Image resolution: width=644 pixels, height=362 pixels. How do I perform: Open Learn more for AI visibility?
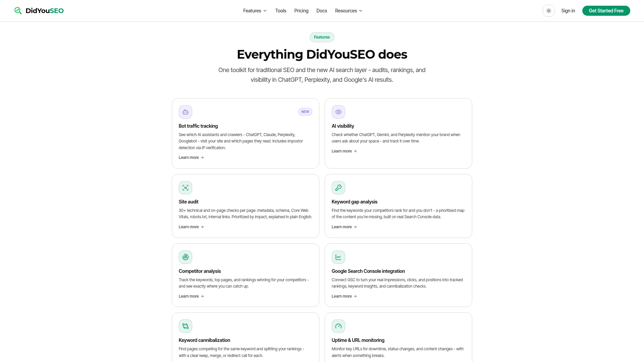click(344, 151)
